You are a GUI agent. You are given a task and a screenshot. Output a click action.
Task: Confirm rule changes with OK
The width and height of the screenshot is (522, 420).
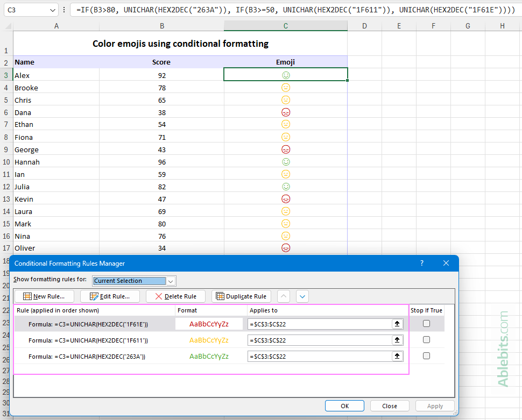point(344,405)
